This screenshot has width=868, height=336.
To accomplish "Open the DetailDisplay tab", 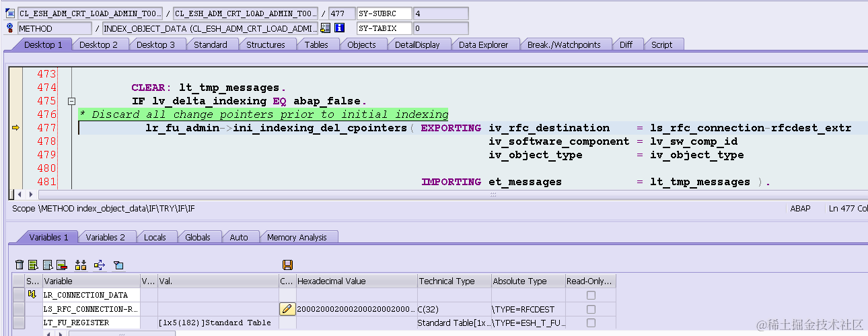I will [417, 44].
